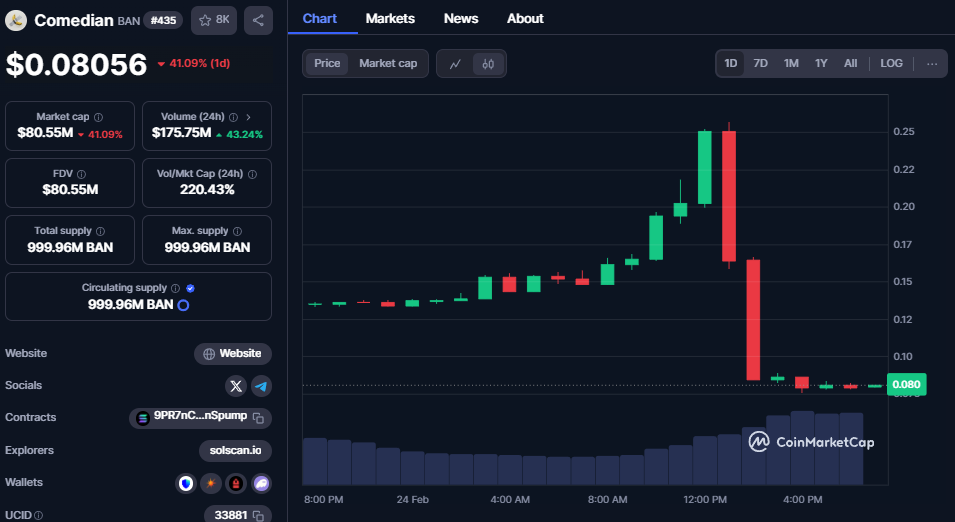Open FDV info icon
The height and width of the screenshot is (522, 955).
coord(82,174)
